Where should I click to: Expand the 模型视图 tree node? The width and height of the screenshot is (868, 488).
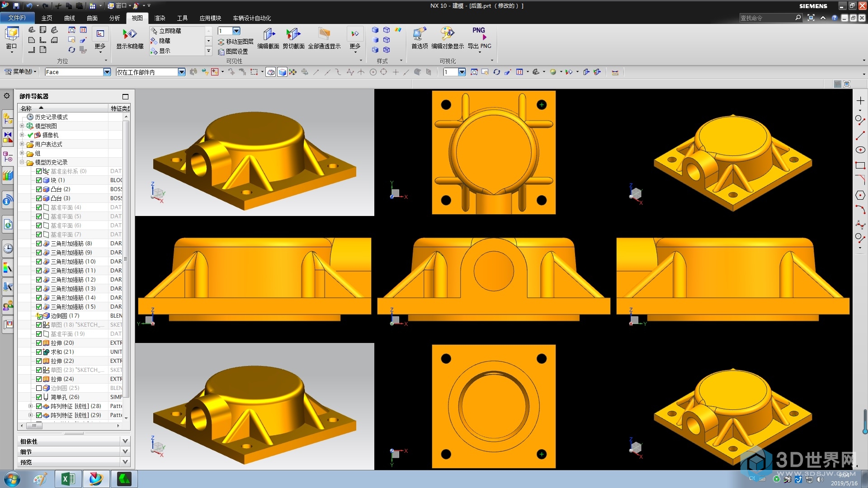22,126
